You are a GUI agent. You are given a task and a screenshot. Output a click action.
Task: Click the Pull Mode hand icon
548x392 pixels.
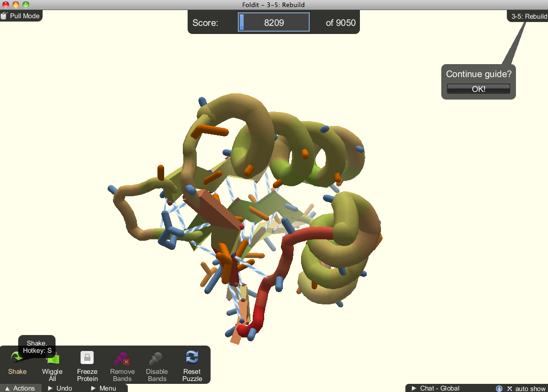(x=4, y=16)
